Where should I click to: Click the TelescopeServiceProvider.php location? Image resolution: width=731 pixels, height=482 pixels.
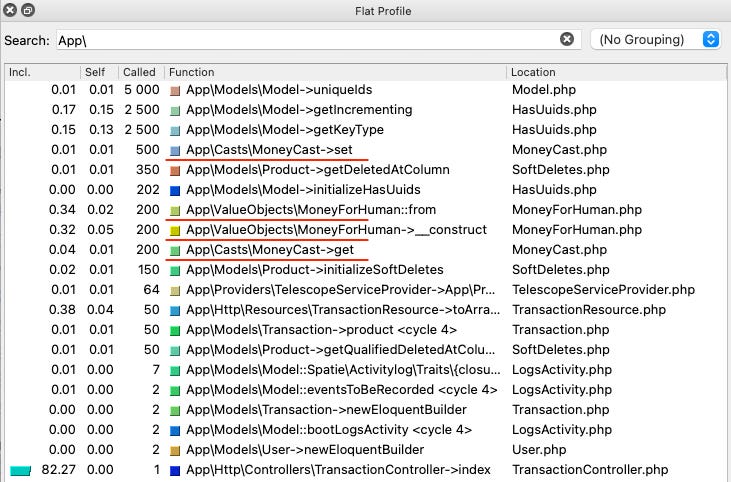coord(603,290)
